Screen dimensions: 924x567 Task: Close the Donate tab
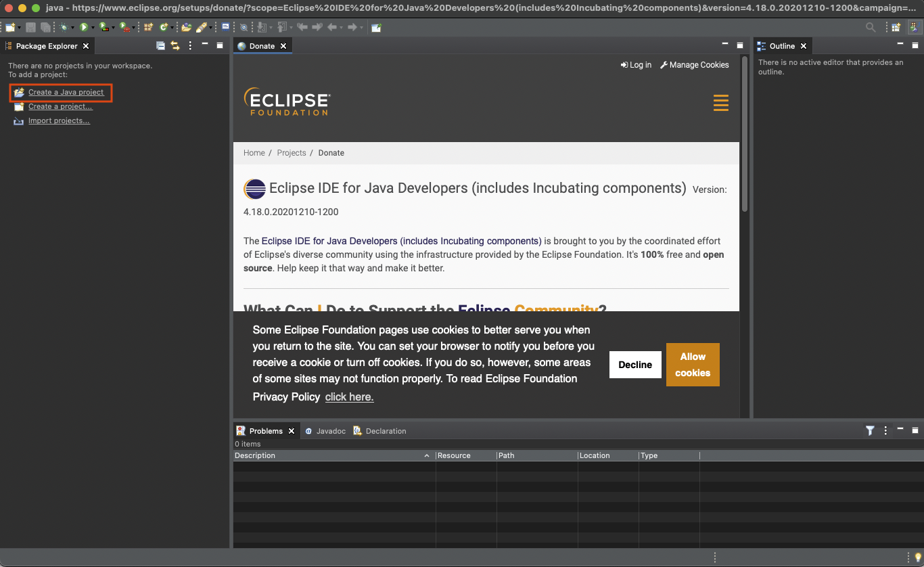pos(283,46)
